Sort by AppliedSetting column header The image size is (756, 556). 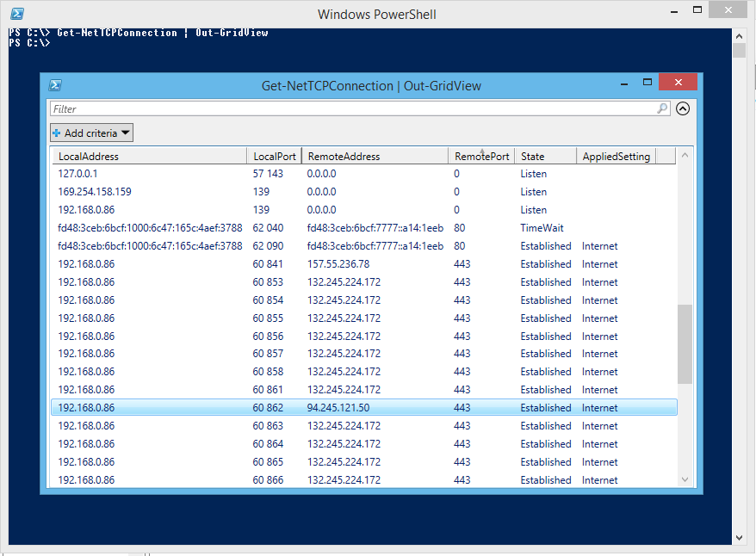pyautogui.click(x=616, y=157)
